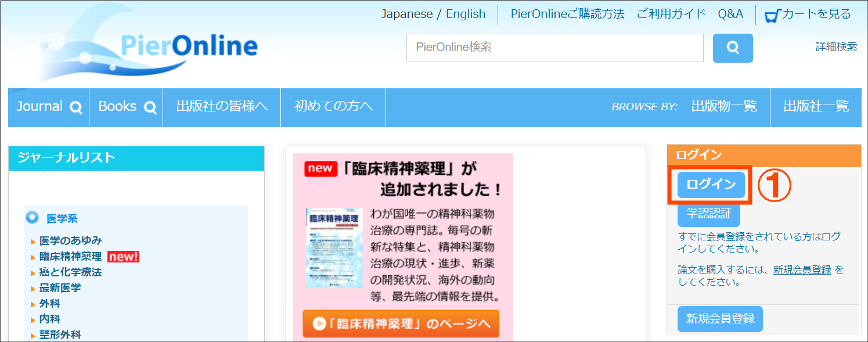Viewport: 868px width, 342px height.
Task: Open the Q&A page
Action: click(730, 14)
